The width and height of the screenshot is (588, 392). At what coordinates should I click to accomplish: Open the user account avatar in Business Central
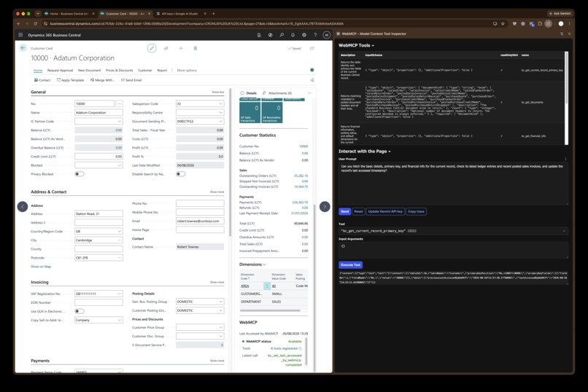tap(327, 35)
